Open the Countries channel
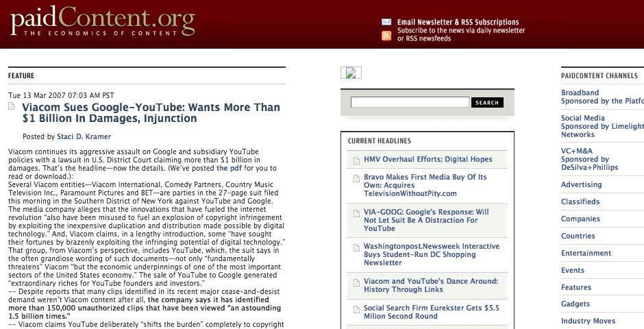This screenshot has height=329, width=644. [x=578, y=236]
